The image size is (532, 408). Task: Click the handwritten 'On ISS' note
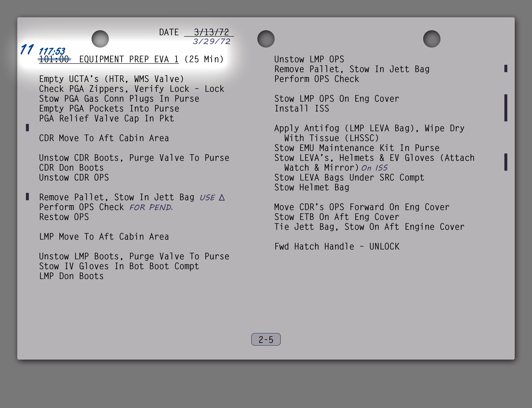pos(374,168)
